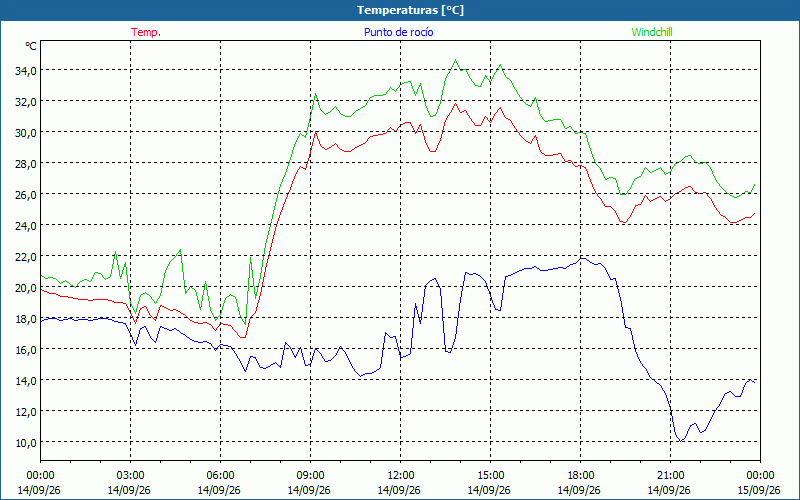Click the green Windchill peak near 14:00
The image size is (800, 500).
[x=456, y=60]
